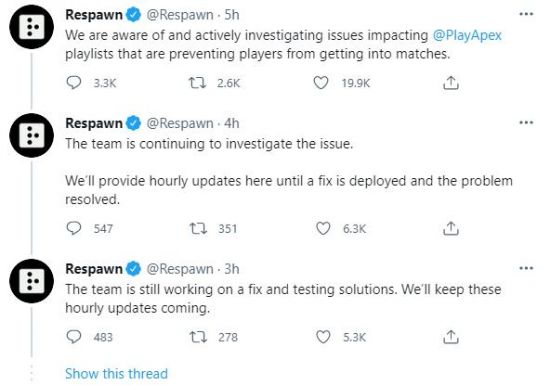Open more options on the 5h tweet
The height and width of the screenshot is (385, 550).
click(x=526, y=14)
